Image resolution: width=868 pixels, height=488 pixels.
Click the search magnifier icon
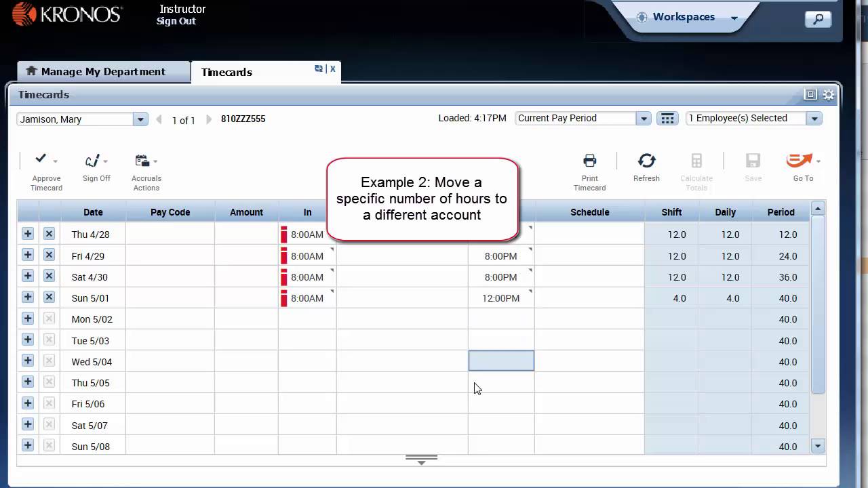[818, 20]
